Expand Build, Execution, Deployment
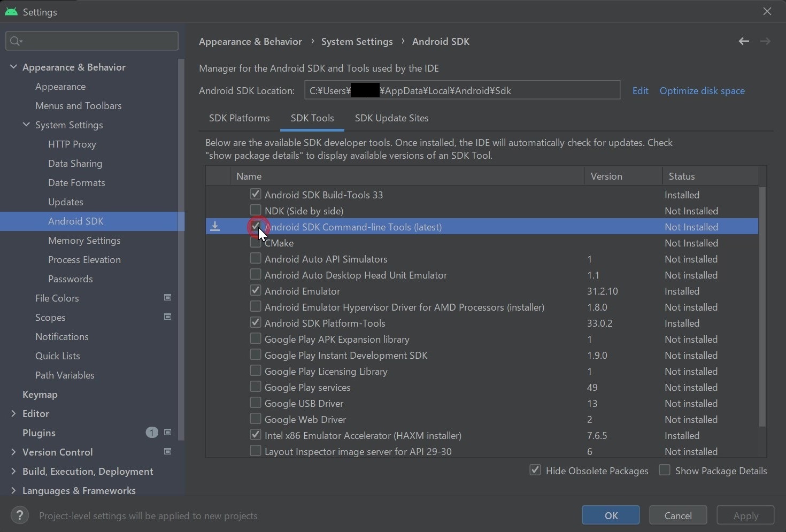The image size is (786, 532). [x=13, y=471]
